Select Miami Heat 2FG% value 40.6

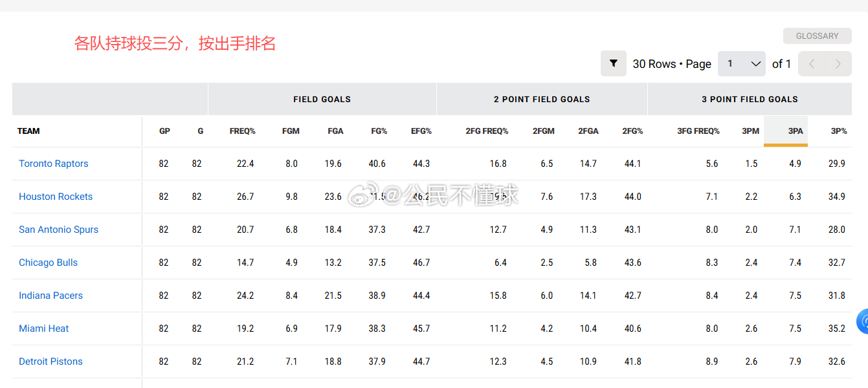pos(632,329)
